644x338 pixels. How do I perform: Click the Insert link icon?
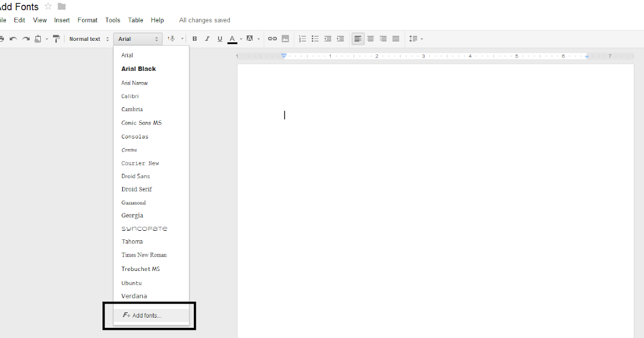[273, 39]
